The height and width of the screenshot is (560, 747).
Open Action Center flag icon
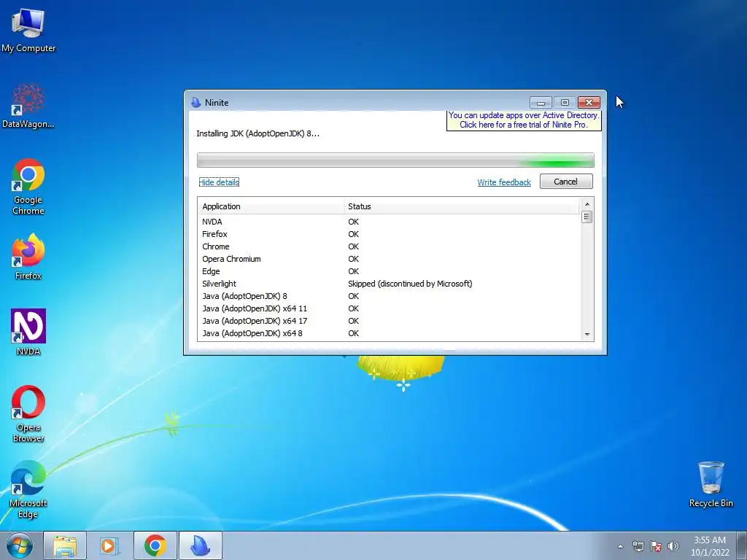pyautogui.click(x=656, y=546)
